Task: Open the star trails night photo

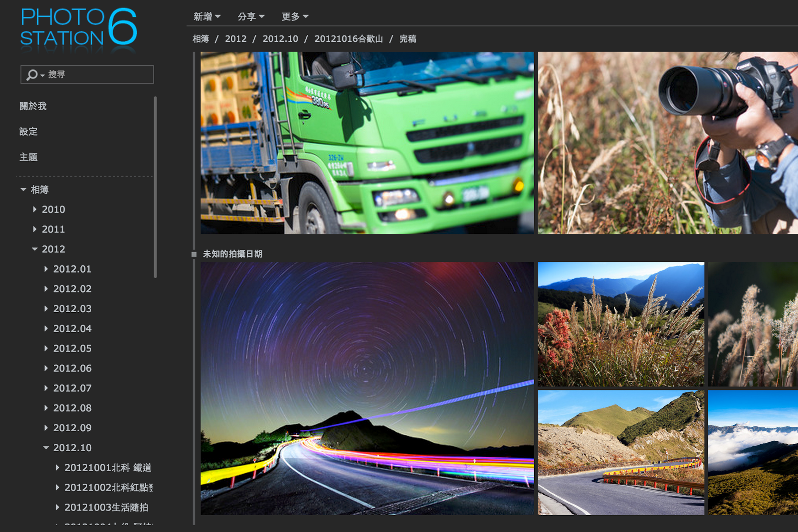Action: (x=367, y=388)
